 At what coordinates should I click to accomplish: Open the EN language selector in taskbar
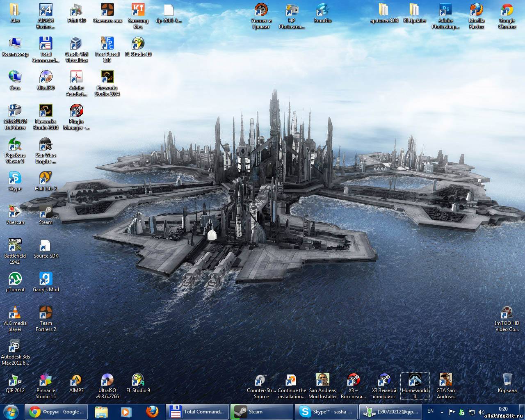point(430,411)
